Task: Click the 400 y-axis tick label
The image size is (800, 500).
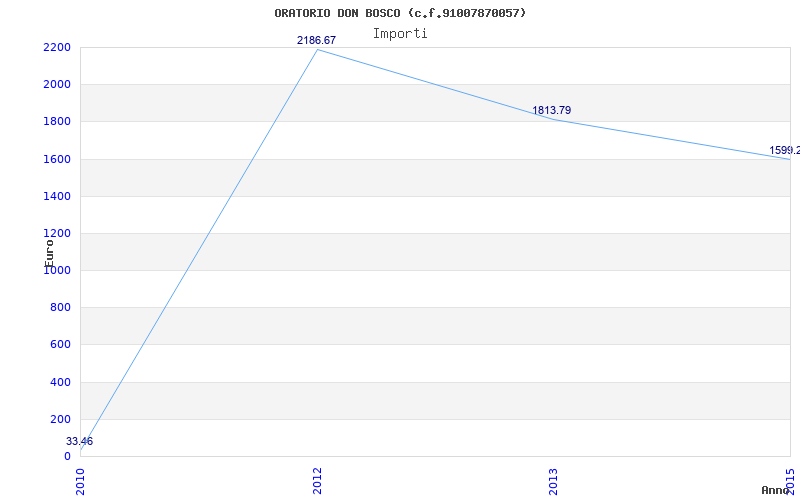Action: click(60, 382)
